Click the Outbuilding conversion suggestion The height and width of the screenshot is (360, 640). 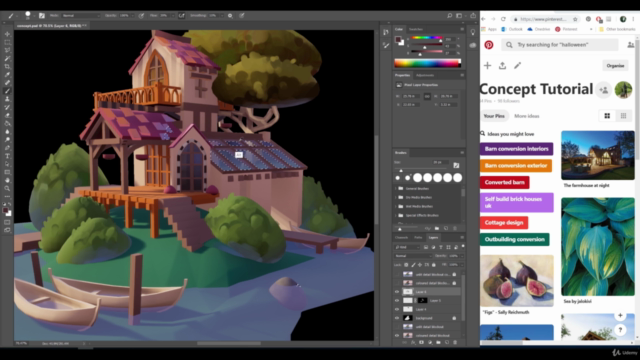[515, 239]
